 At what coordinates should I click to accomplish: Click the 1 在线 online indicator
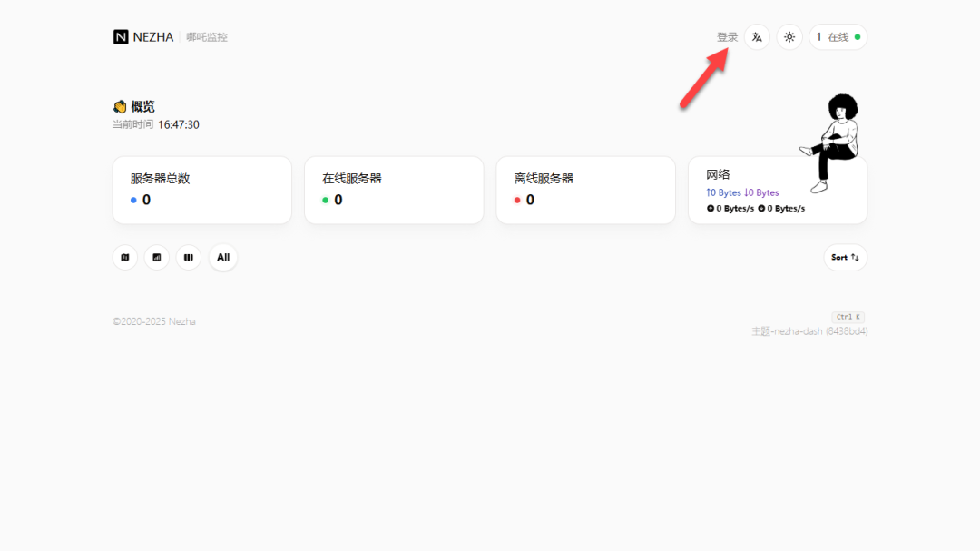coord(838,37)
